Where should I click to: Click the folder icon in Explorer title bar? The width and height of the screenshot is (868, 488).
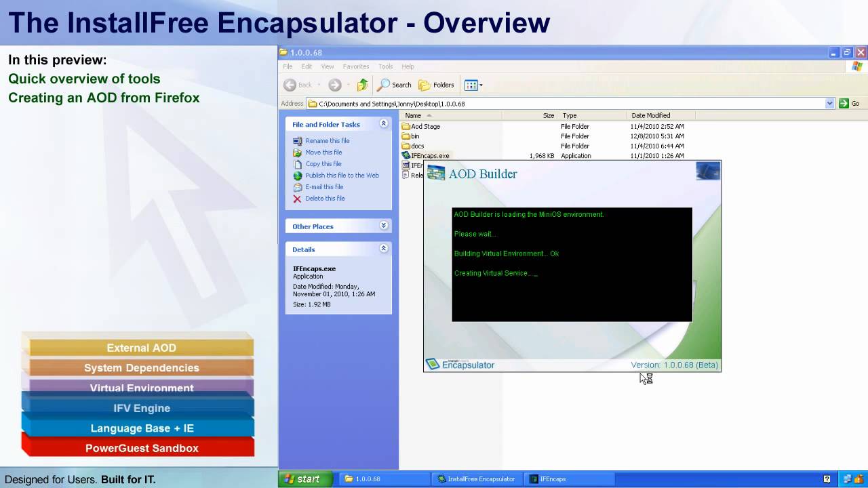[x=283, y=52]
